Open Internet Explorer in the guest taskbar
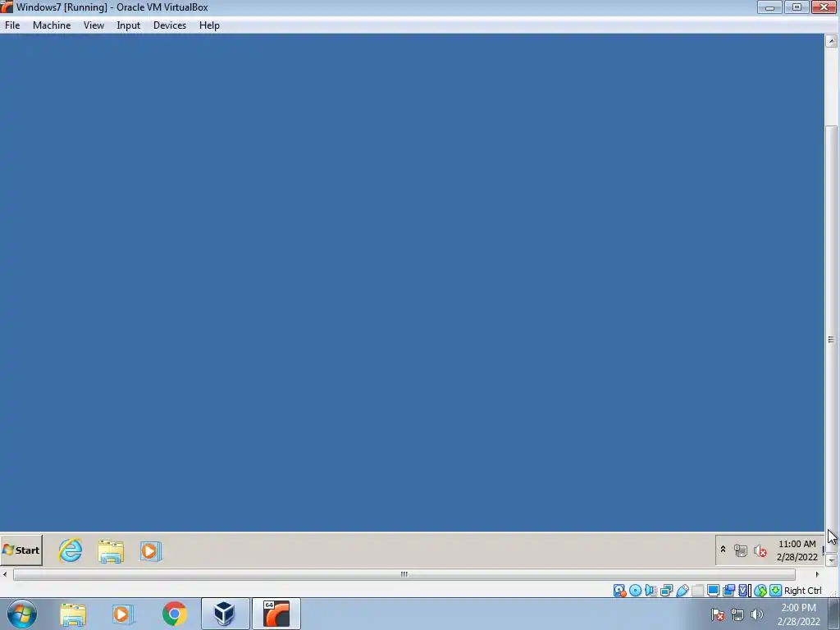 click(x=71, y=550)
